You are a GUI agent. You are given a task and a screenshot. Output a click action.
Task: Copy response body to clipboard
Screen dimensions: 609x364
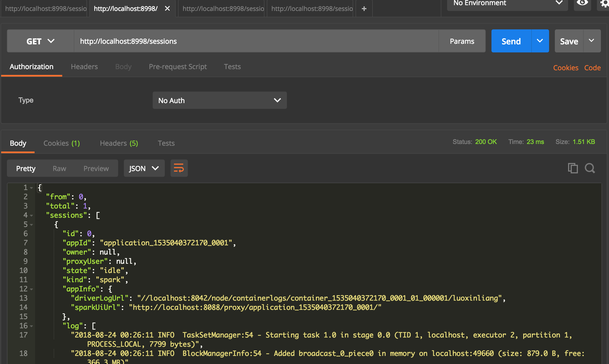573,168
